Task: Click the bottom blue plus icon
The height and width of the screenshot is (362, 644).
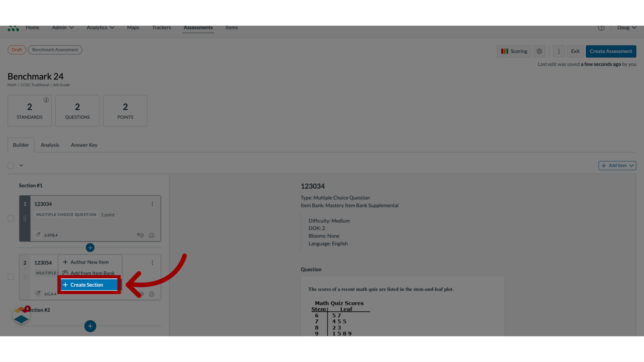Action: (90, 326)
